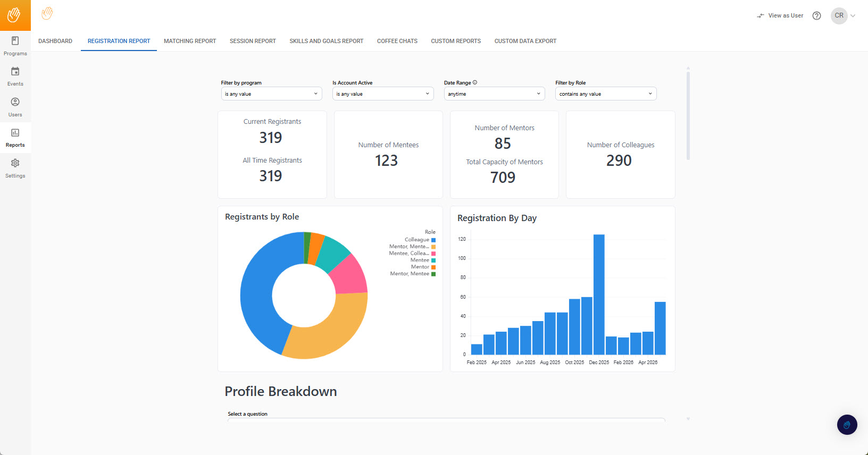Image resolution: width=868 pixels, height=455 pixels.
Task: Expand the CR account menu chevron
Action: [853, 16]
